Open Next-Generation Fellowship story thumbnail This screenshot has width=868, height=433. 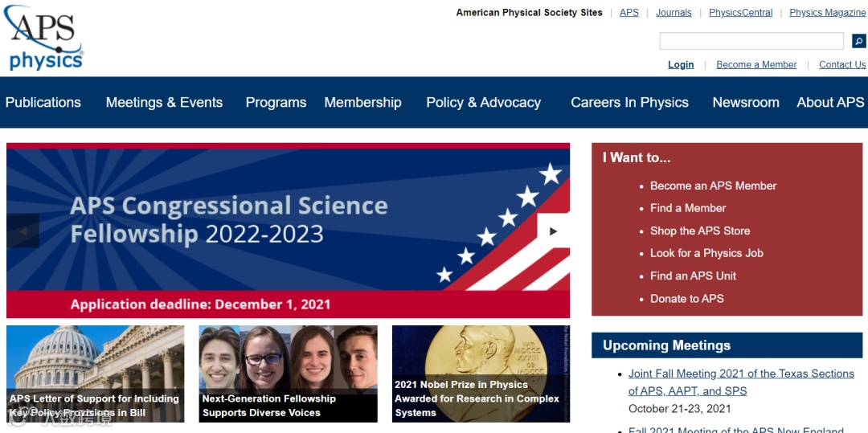point(288,374)
